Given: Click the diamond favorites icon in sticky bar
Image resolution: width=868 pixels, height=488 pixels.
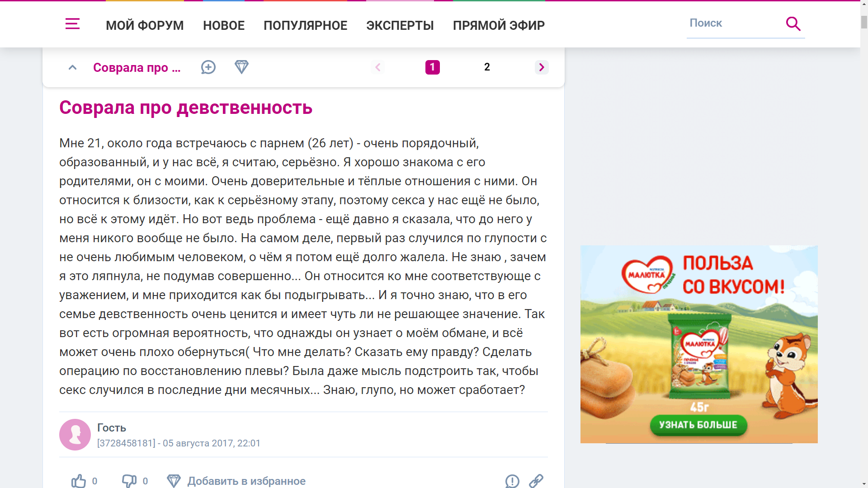Looking at the screenshot, I should coord(241,67).
